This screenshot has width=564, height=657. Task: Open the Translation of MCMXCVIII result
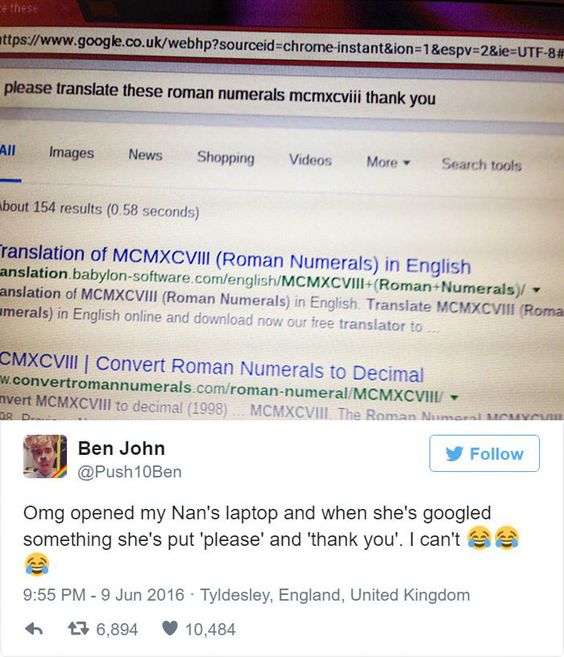(235, 260)
